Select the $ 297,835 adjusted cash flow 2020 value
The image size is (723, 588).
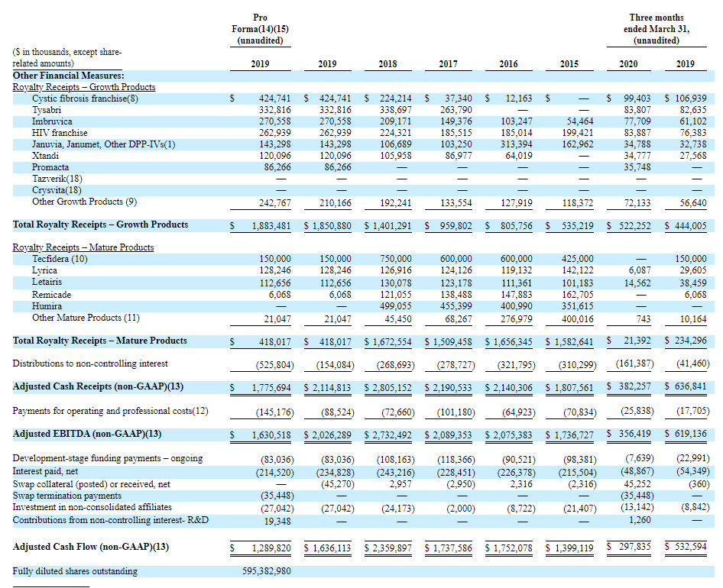(629, 547)
